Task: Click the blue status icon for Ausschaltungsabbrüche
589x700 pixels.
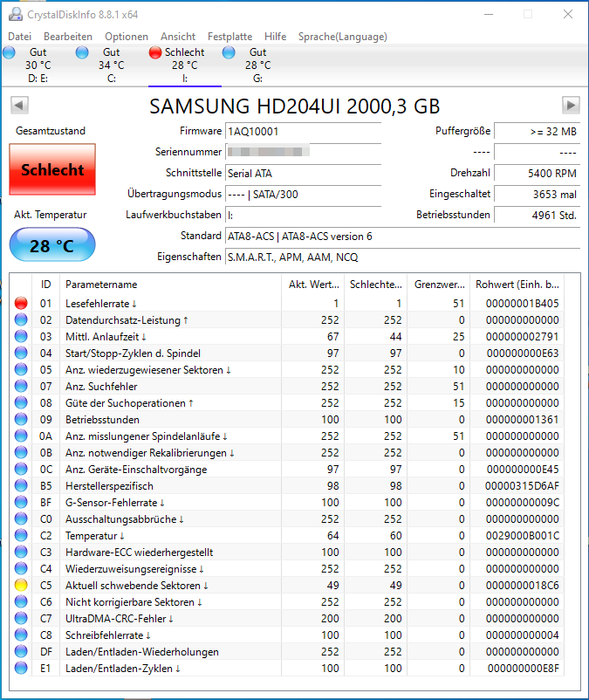Action: 21,519
